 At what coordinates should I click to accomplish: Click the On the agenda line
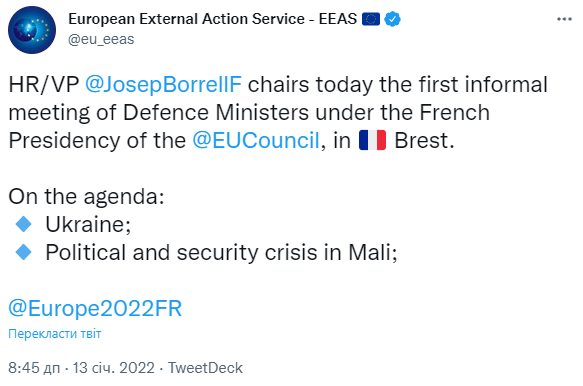(x=86, y=196)
